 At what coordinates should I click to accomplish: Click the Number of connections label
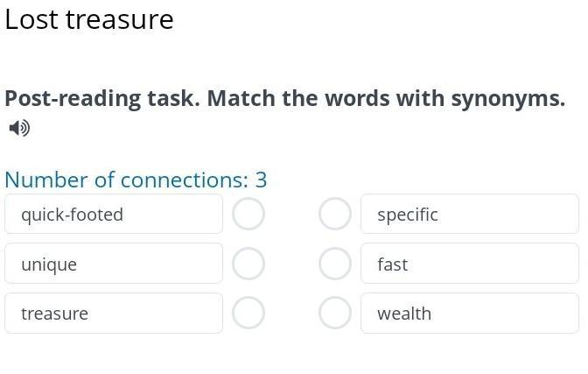click(x=126, y=180)
